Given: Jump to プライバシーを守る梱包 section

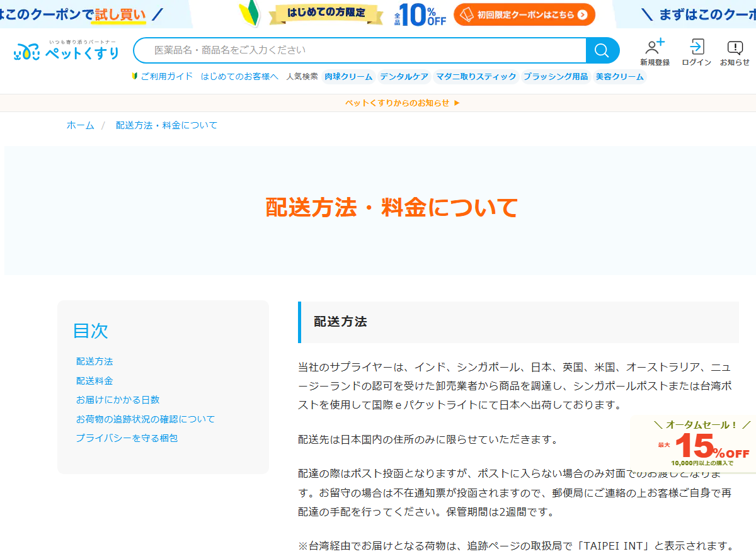Looking at the screenshot, I should point(127,438).
